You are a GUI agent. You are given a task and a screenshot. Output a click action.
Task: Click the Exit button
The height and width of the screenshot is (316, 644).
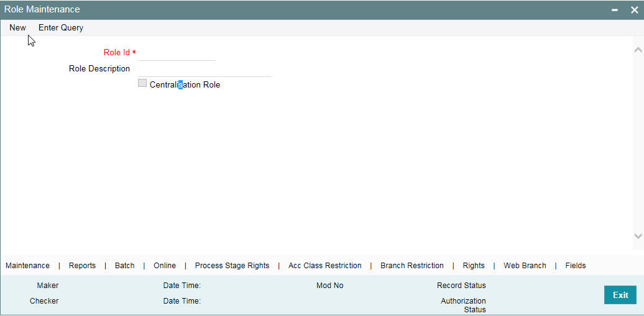(x=620, y=295)
